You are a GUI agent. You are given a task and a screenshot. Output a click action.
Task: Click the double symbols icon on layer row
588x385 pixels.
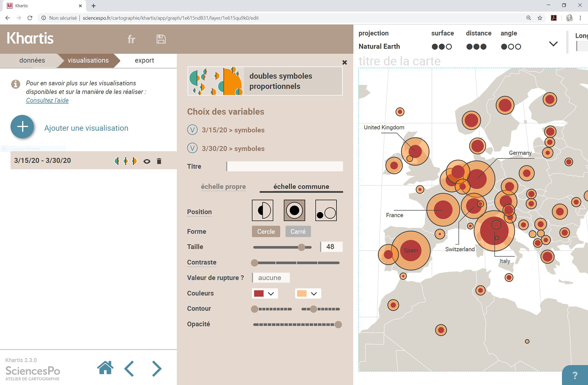(x=126, y=161)
